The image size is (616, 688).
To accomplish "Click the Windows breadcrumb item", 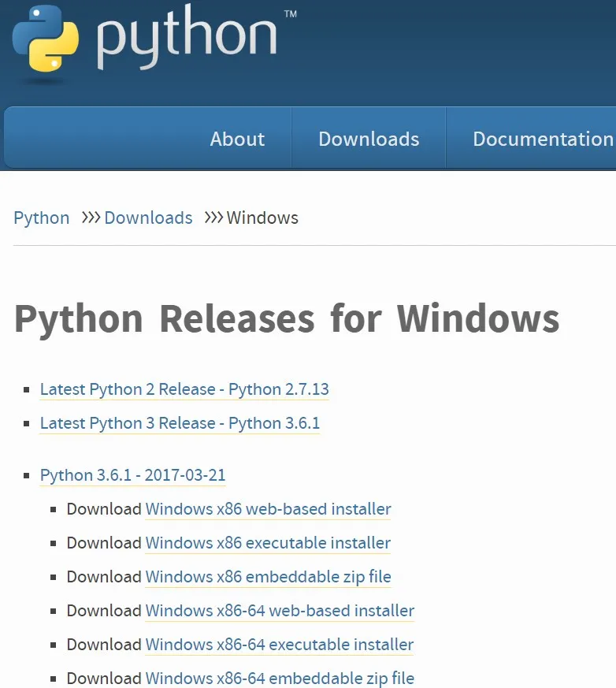I will tap(262, 218).
